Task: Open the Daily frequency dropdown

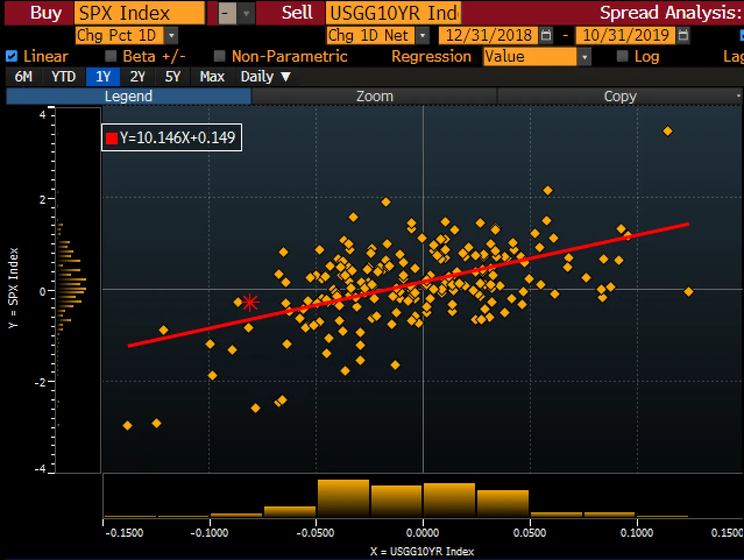Action: click(265, 77)
